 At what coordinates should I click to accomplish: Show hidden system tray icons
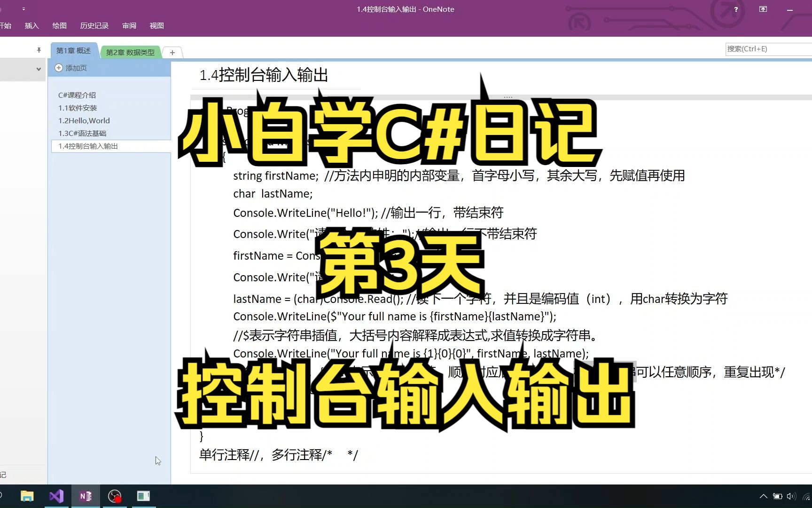[x=764, y=496]
